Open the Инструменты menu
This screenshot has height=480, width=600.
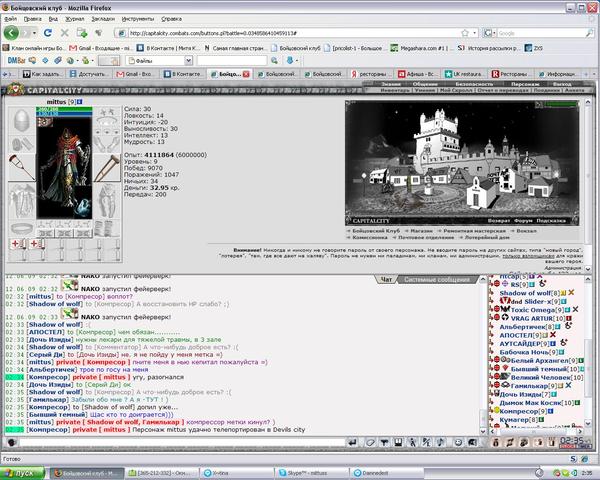tap(138, 19)
